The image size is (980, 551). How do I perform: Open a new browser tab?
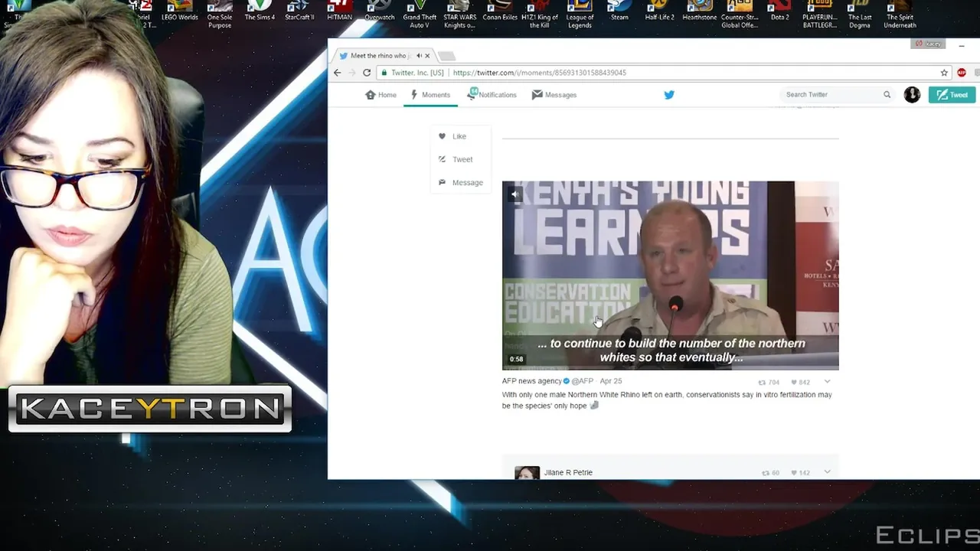click(x=446, y=56)
